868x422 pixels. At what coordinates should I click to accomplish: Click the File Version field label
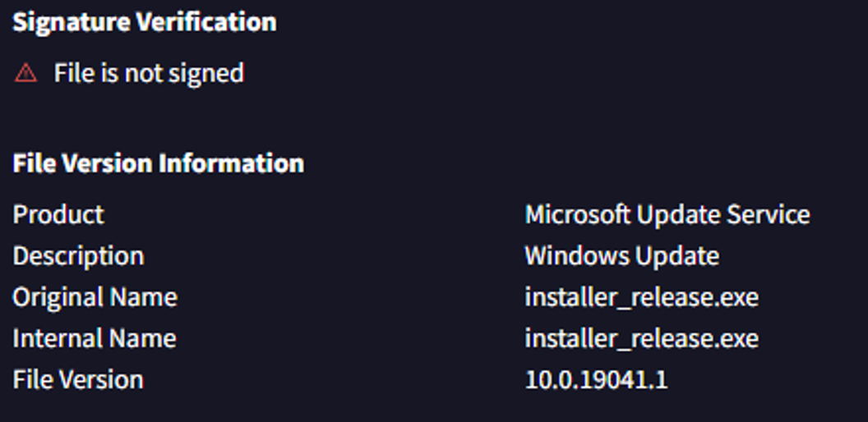pyautogui.click(x=78, y=379)
